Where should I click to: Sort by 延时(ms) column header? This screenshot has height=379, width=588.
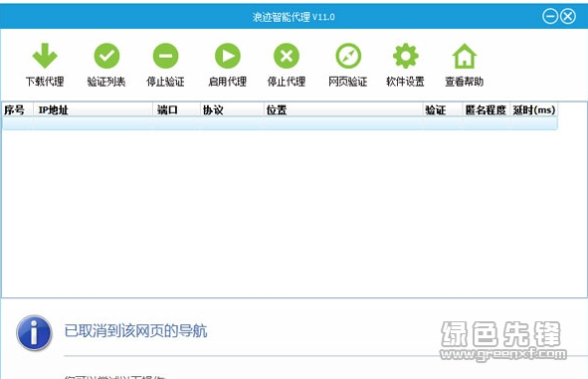[533, 109]
